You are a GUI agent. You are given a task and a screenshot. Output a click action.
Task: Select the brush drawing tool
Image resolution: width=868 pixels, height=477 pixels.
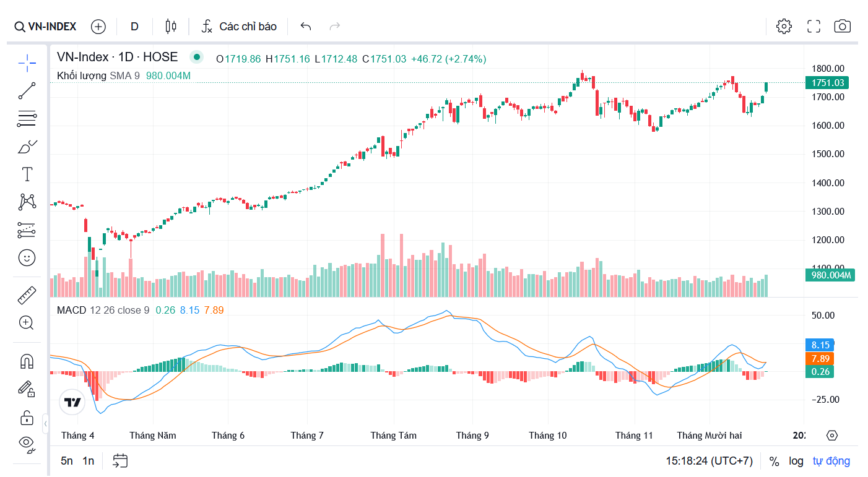tap(27, 147)
